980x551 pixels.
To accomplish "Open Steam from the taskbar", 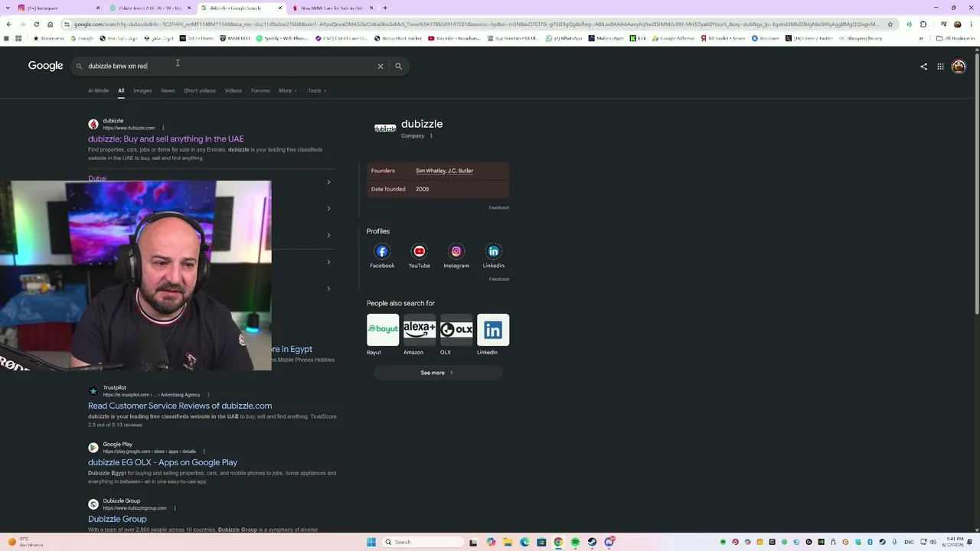I will [592, 542].
